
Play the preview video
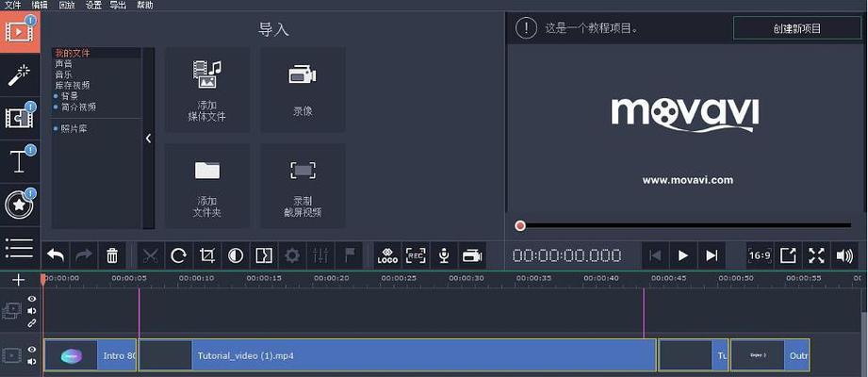click(x=683, y=255)
